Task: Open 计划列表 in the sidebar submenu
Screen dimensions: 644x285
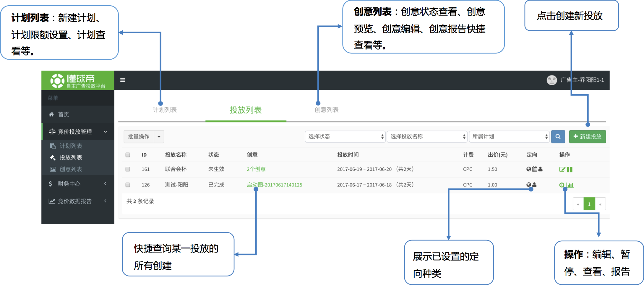Action: tap(71, 146)
